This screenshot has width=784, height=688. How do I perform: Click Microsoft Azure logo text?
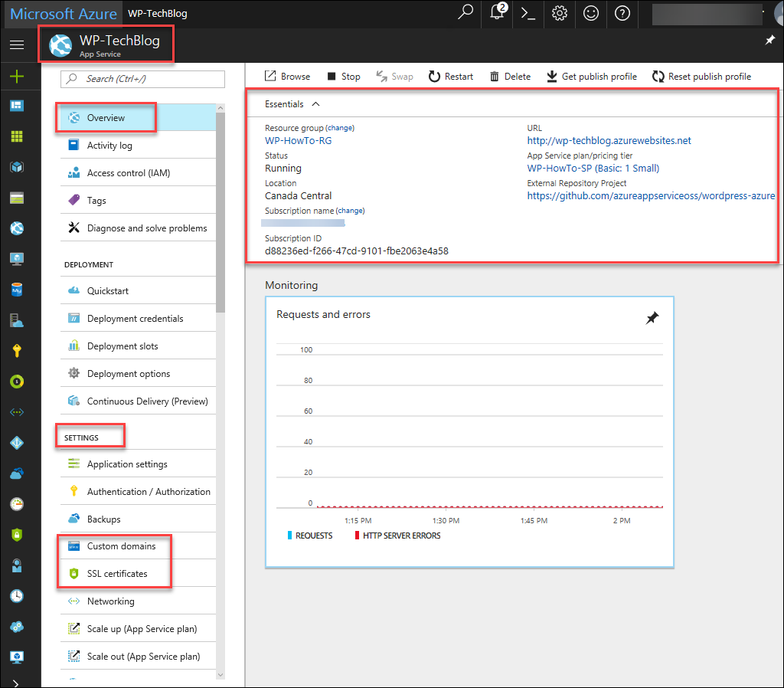(64, 14)
